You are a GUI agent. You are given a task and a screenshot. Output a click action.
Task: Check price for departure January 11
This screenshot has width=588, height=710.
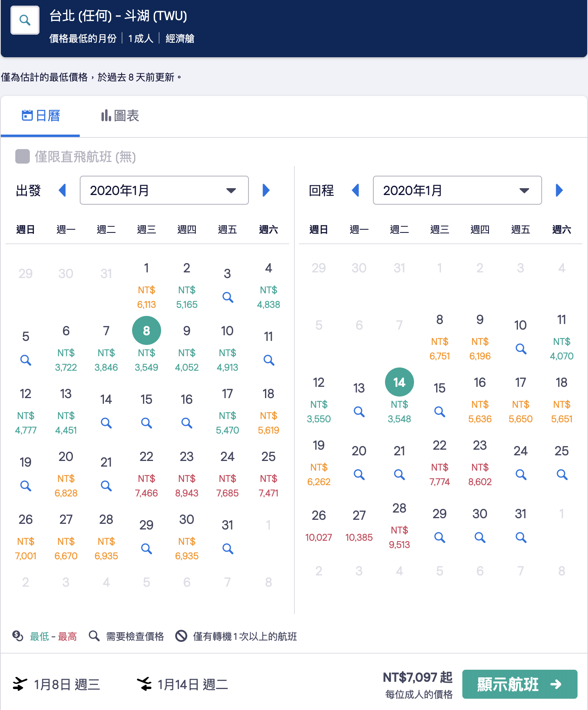click(269, 360)
